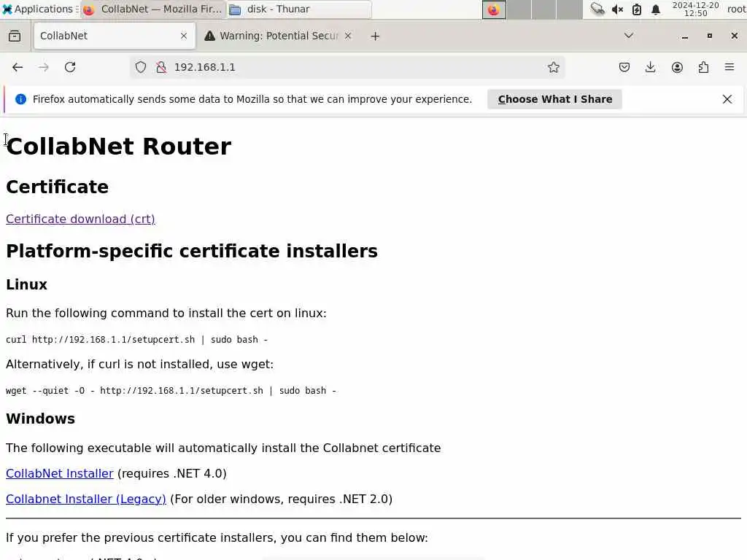Reload the current page
This screenshot has height=560, width=747.
(70, 67)
